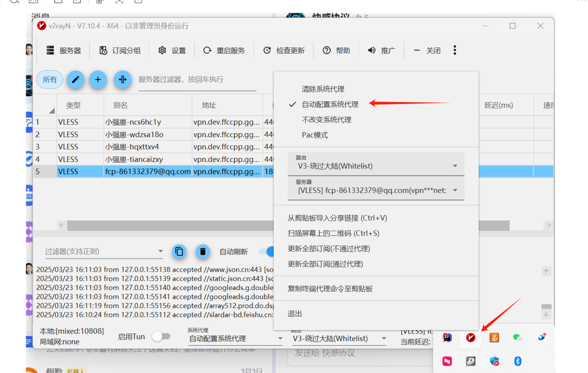Sort servers by the 别名 column header
This screenshot has height=373, width=588.
point(148,105)
